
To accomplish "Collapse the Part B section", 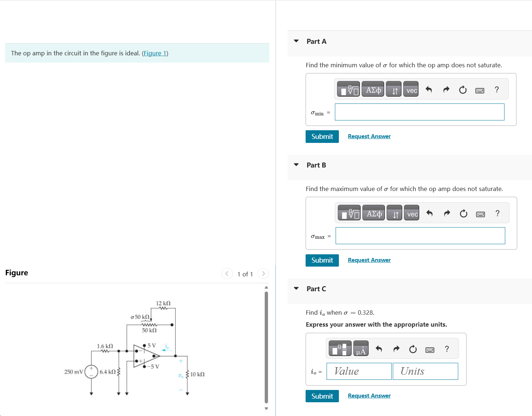I will pyautogui.click(x=296, y=165).
